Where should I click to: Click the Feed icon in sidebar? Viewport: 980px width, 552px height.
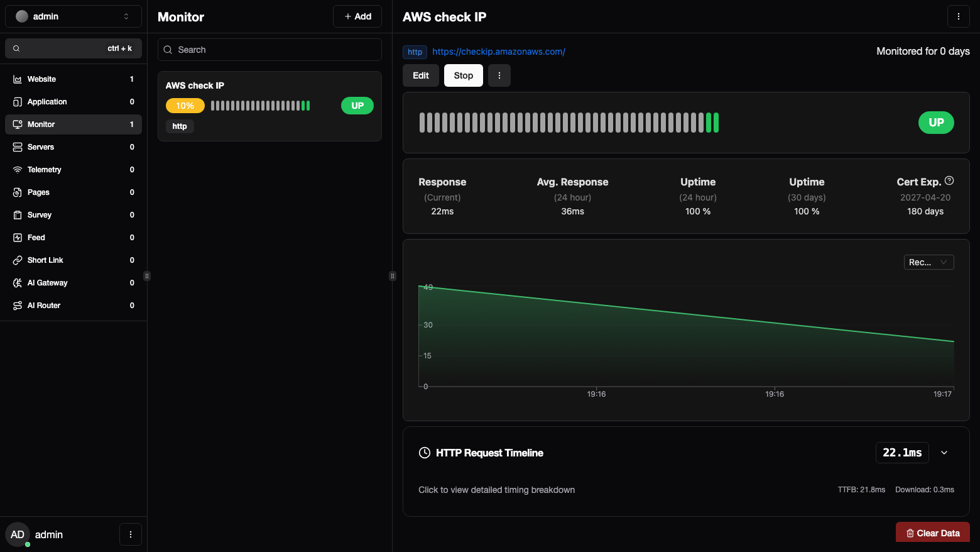click(x=18, y=238)
